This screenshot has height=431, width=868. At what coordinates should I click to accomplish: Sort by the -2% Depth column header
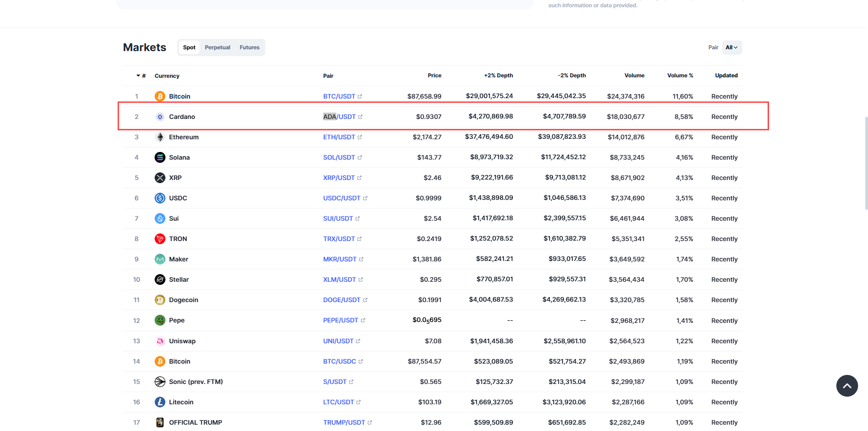click(572, 76)
